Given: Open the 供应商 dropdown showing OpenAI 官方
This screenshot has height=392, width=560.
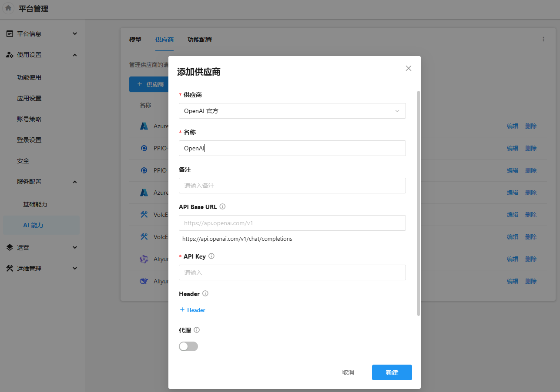Looking at the screenshot, I should click(292, 111).
